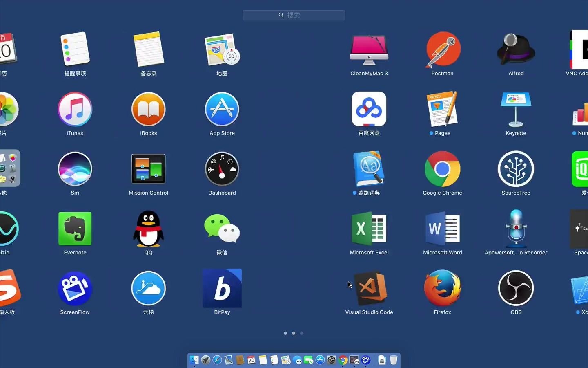Open Dashboard
Screen dimensions: 588x368
click(222, 169)
